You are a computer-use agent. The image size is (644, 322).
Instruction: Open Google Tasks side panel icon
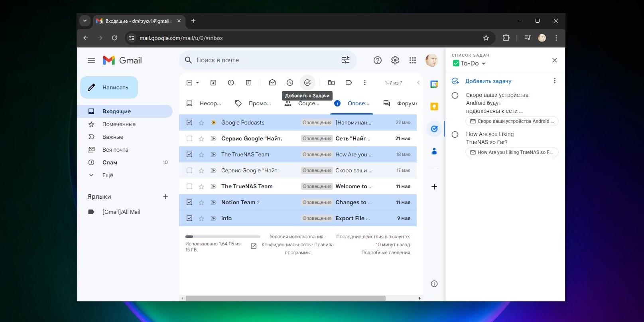(x=434, y=129)
